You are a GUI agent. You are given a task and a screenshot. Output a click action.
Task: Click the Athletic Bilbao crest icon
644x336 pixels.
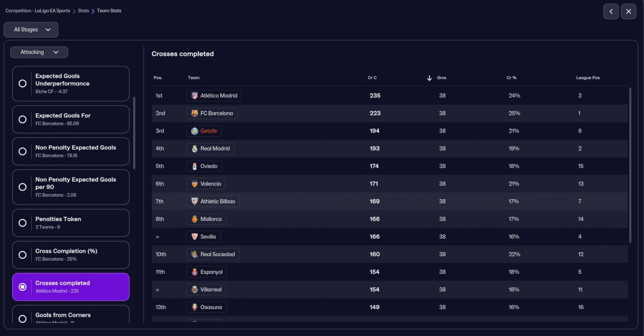195,201
